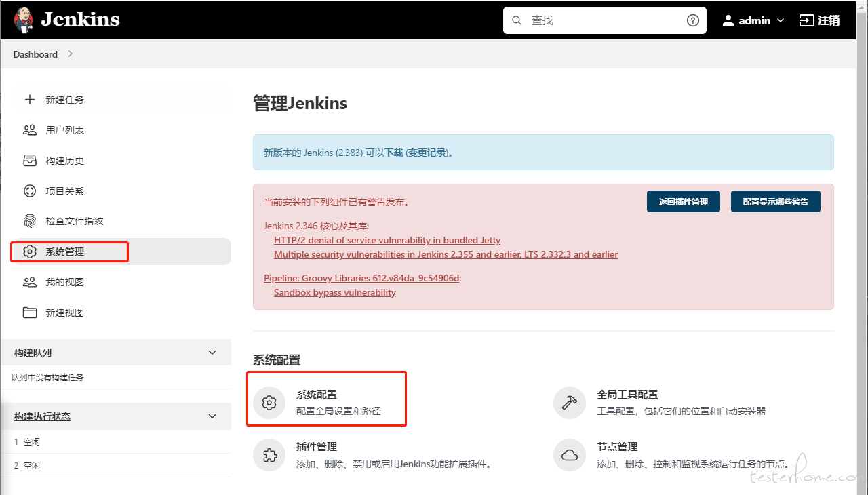
Task: Click the gear icon for 系统配置
Action: click(269, 403)
